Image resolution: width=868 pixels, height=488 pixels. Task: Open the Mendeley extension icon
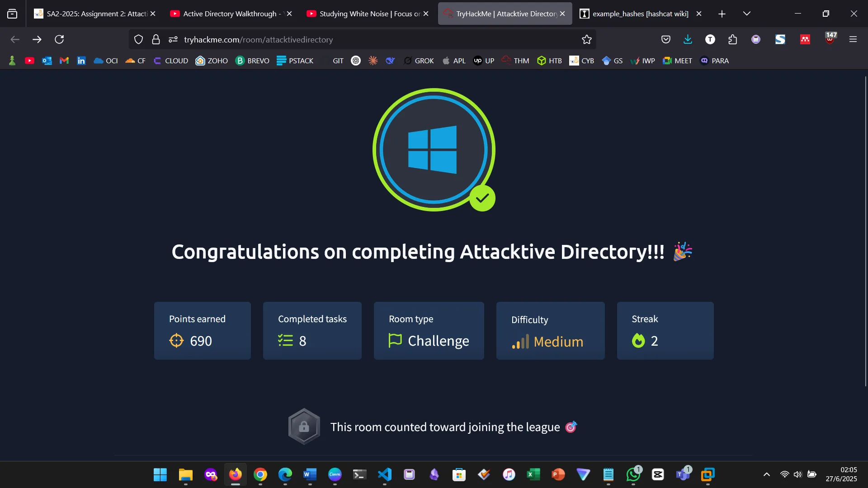(x=805, y=39)
